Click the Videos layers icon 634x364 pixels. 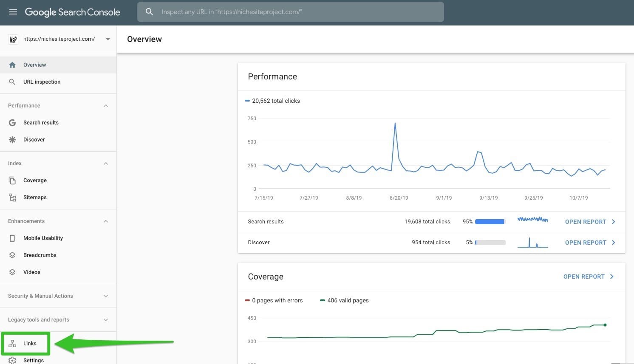tap(12, 272)
